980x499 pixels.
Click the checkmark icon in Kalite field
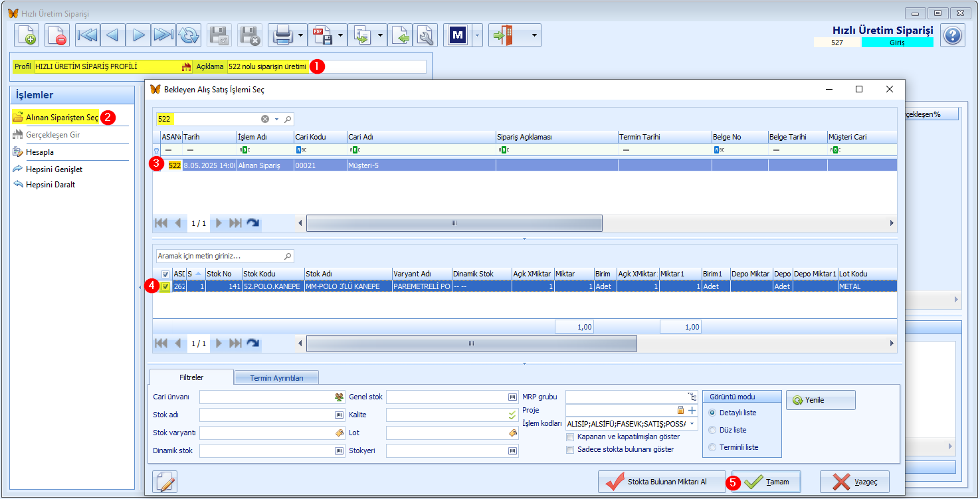512,415
